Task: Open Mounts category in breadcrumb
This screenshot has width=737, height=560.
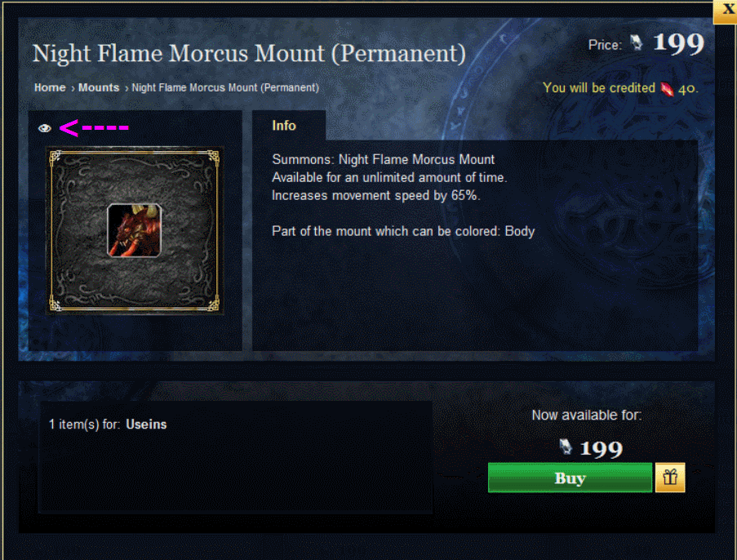Action: 99,87
